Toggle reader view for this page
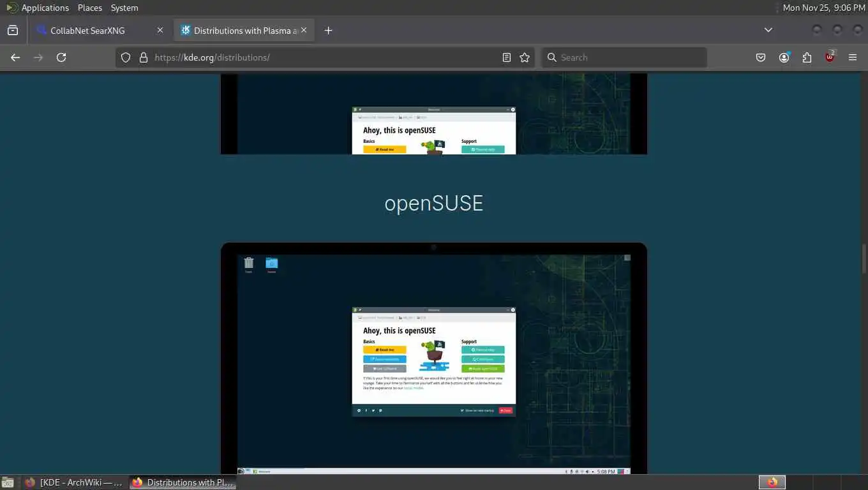This screenshot has width=868, height=490. [x=507, y=57]
